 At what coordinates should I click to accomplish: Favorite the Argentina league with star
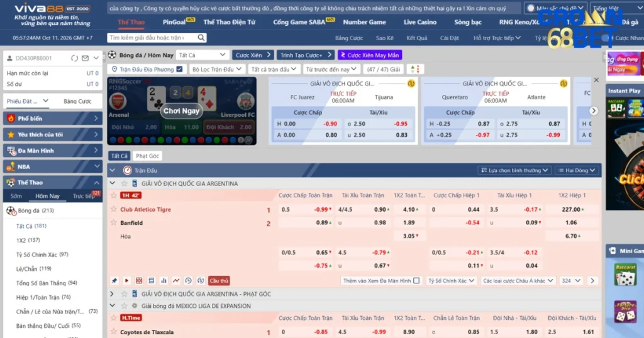pyautogui.click(x=124, y=183)
